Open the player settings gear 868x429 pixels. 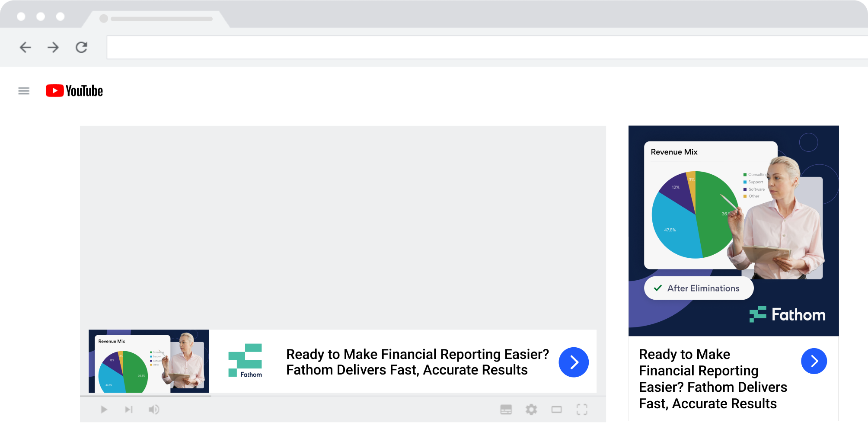point(531,409)
